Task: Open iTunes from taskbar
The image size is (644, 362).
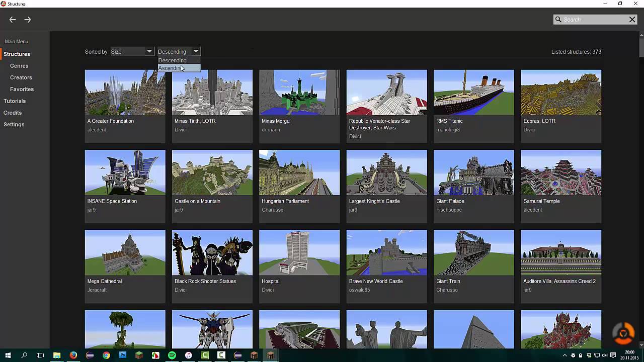Action: (188, 355)
